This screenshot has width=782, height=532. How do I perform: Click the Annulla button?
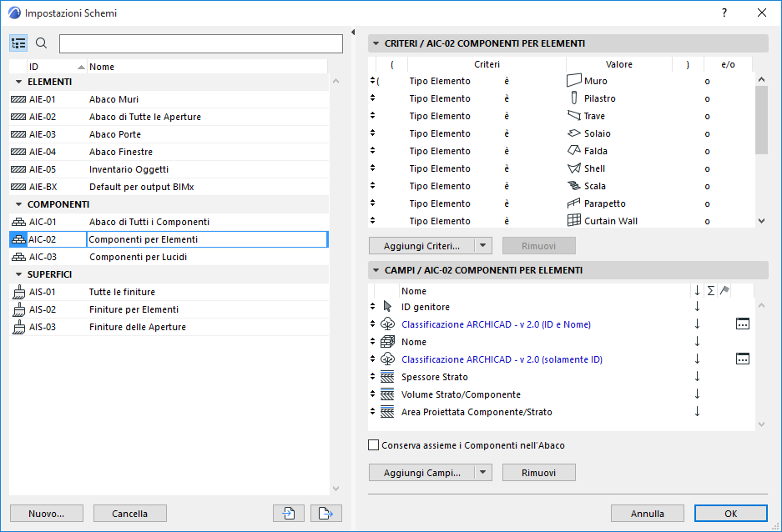pos(648,513)
